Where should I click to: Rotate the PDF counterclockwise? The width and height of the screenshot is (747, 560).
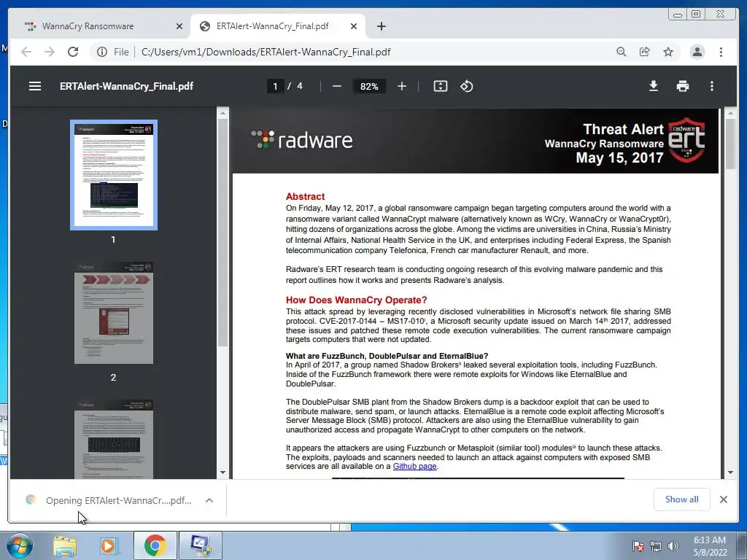pos(466,86)
